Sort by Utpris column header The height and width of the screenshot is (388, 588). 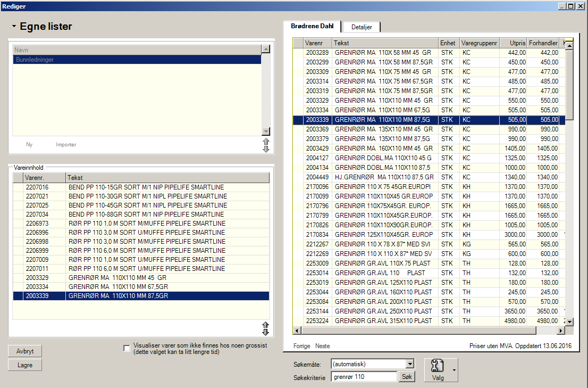coord(513,43)
